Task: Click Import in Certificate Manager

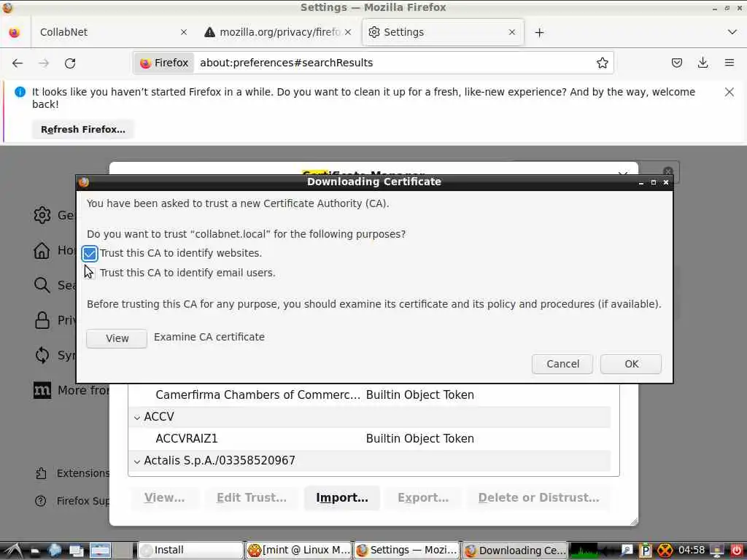Action: coord(341,498)
